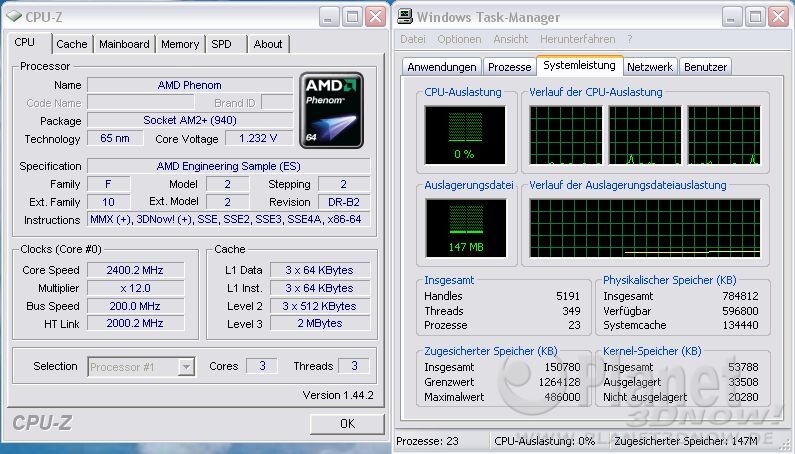Viewport: 795px width, 454px height.
Task: Close the CPU-Z window
Action: point(376,17)
